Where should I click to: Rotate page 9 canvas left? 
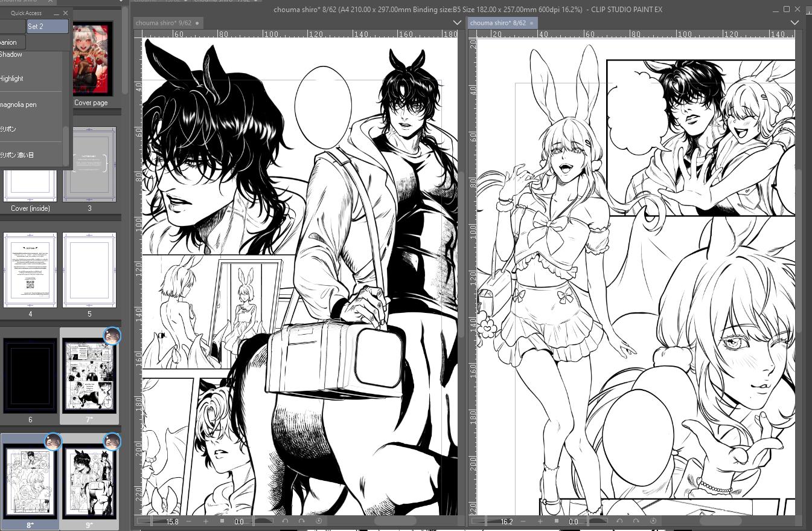pos(285,521)
